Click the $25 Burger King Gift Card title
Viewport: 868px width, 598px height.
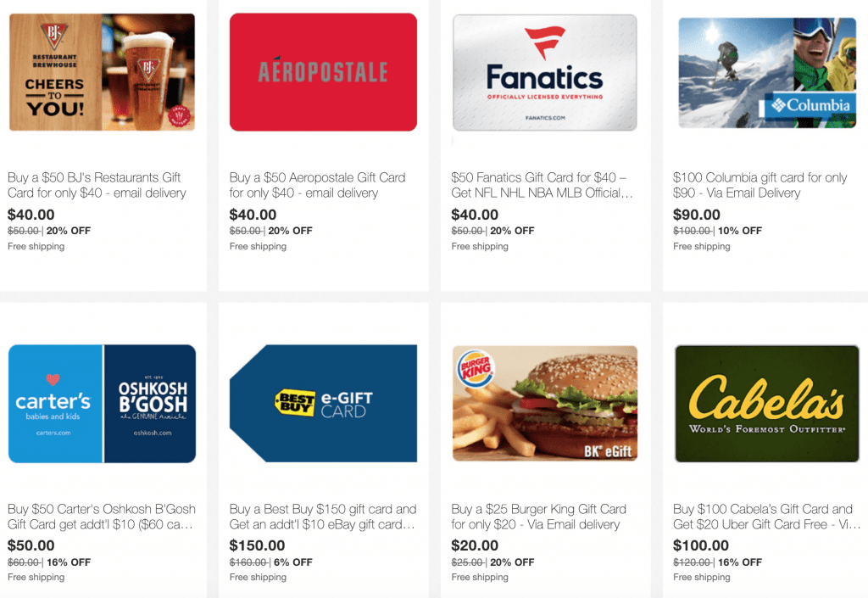[x=538, y=517]
